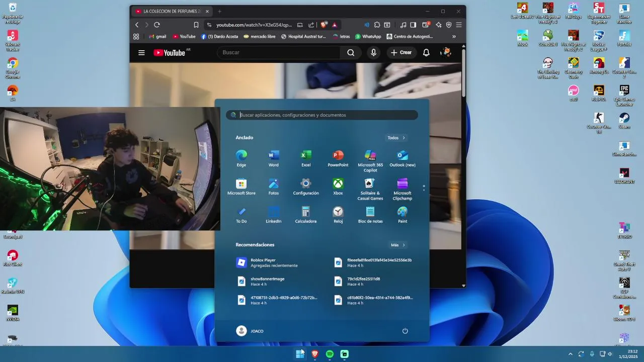Screen dimensions: 644x362
Task: Click Brave Shields lion icon
Action: [324, 25]
